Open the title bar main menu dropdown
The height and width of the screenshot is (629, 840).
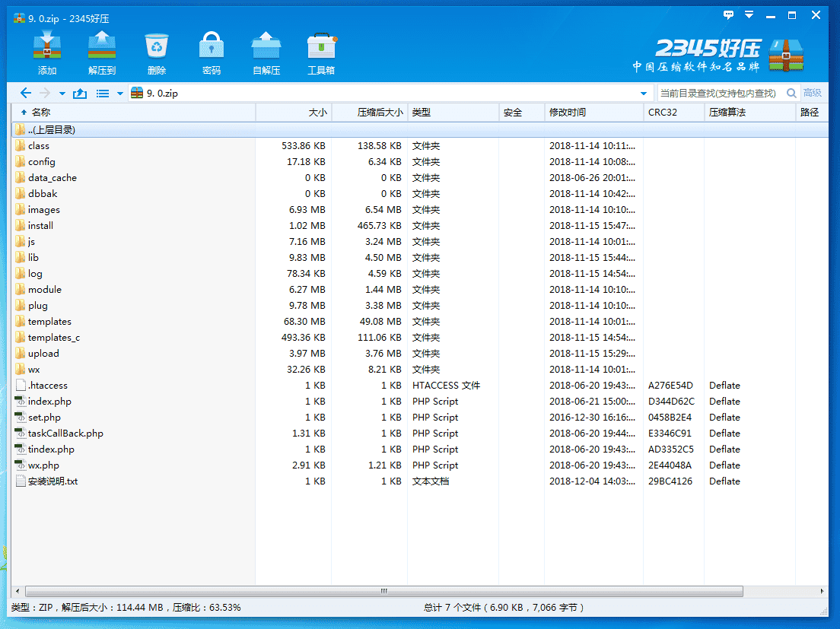749,14
